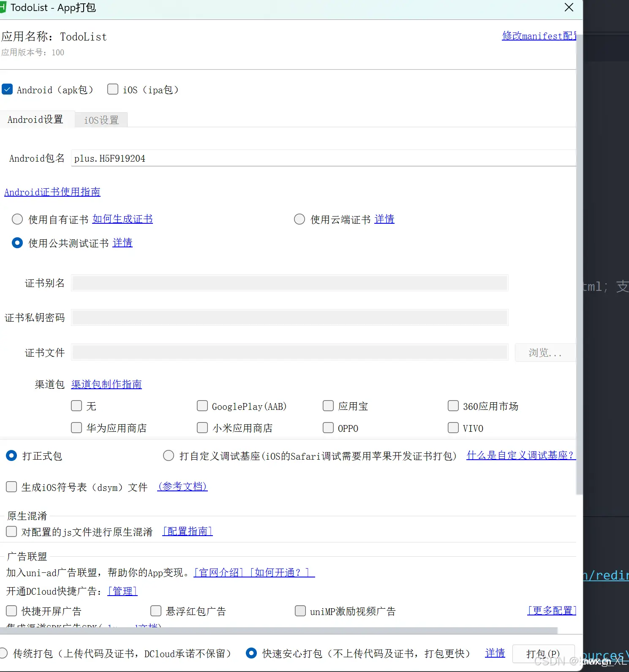
Task: Select the 快速安心打包 radio button
Action: [x=251, y=653]
